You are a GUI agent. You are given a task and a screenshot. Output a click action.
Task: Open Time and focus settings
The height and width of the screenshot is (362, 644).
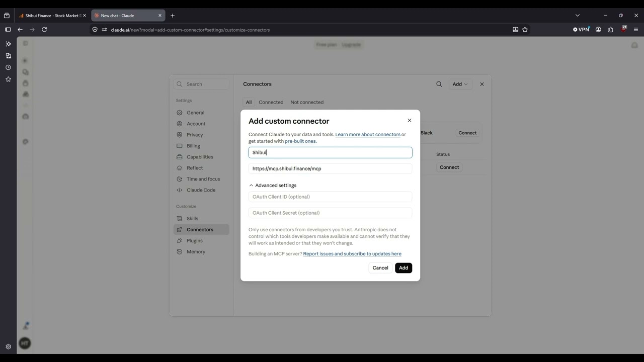[x=201, y=179]
